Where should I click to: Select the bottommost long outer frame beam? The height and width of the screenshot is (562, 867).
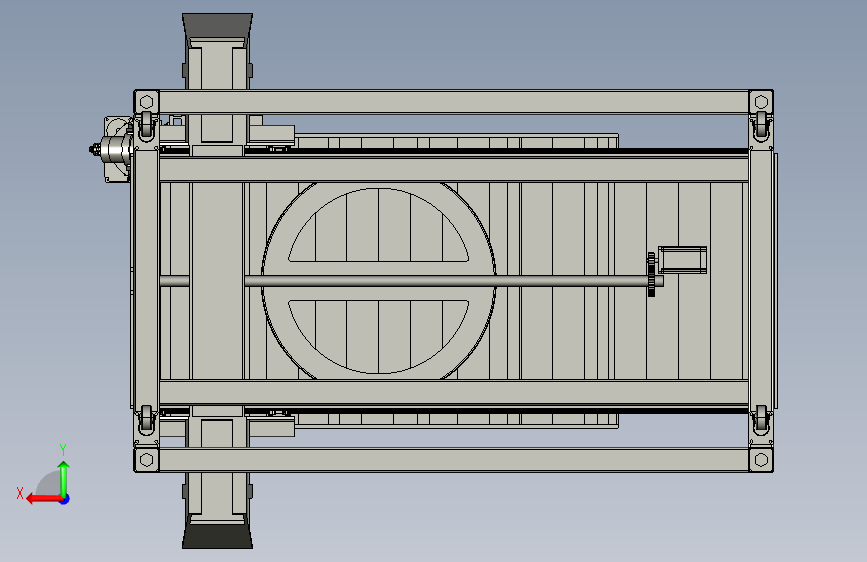click(x=453, y=460)
